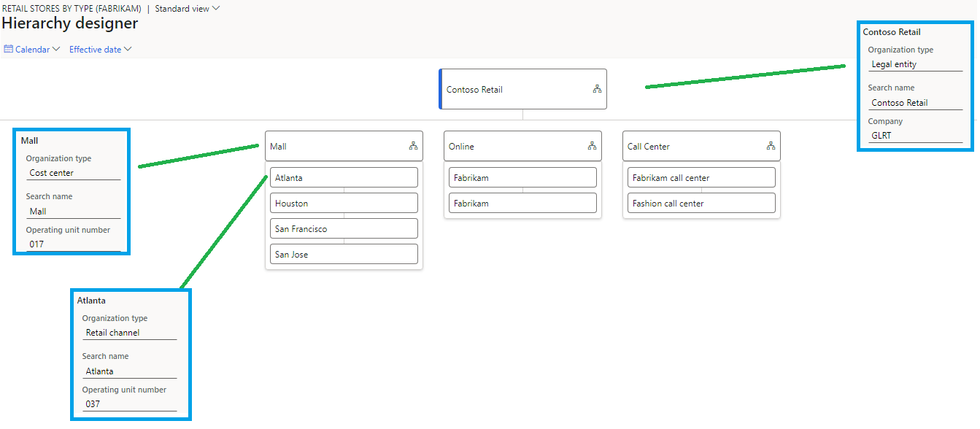Screen dimensions: 980x429
Task: Select the Mall node
Action: (x=344, y=146)
